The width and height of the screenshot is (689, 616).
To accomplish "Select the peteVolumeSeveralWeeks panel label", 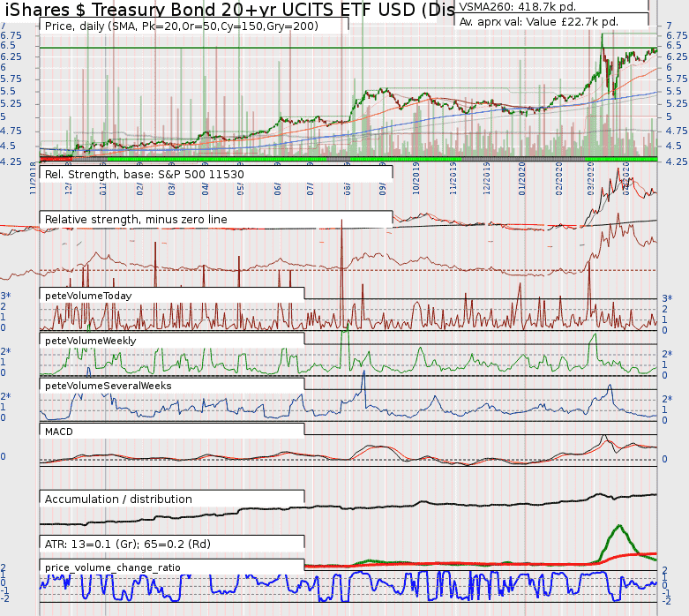I will (109, 386).
